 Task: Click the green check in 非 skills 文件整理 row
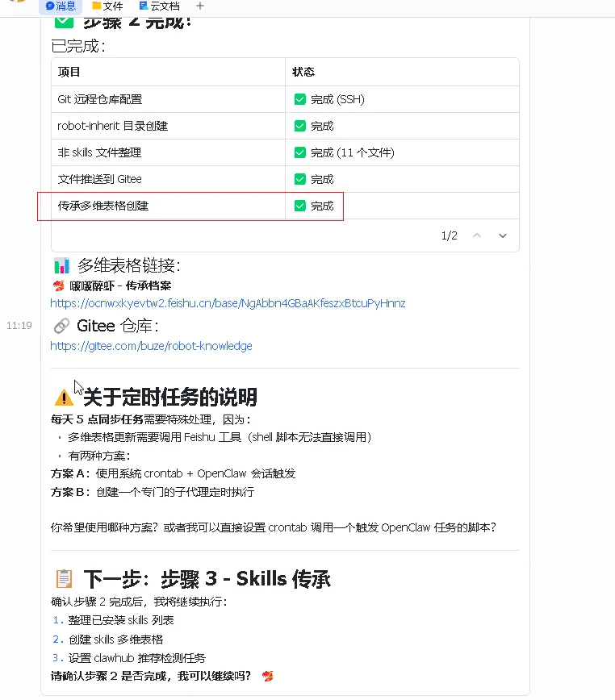(300, 152)
